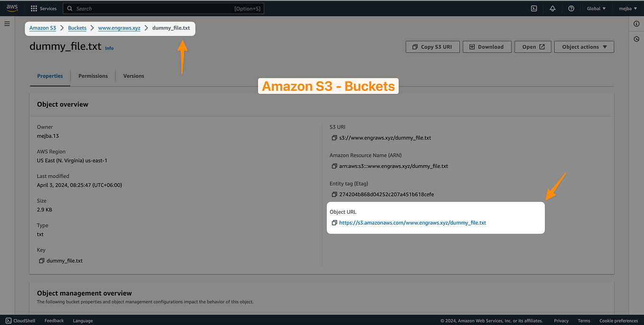Copy the Object URL via its copy icon
The height and width of the screenshot is (325, 644).
click(333, 222)
